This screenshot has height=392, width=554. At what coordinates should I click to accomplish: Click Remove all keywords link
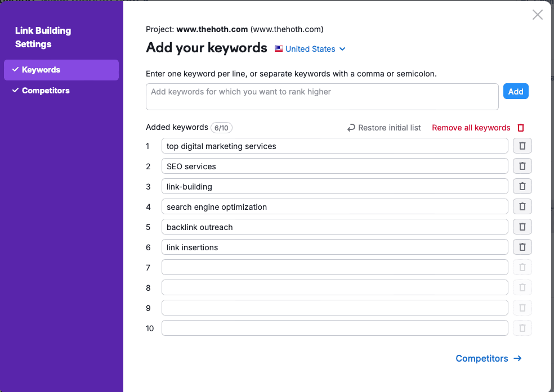471,128
